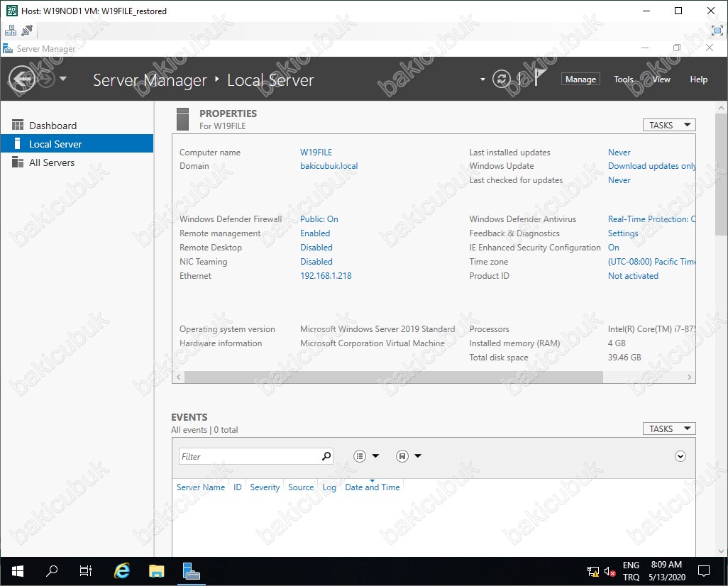Open Task View from the taskbar
Screen dimensions: 728x586
pyautogui.click(x=85, y=571)
